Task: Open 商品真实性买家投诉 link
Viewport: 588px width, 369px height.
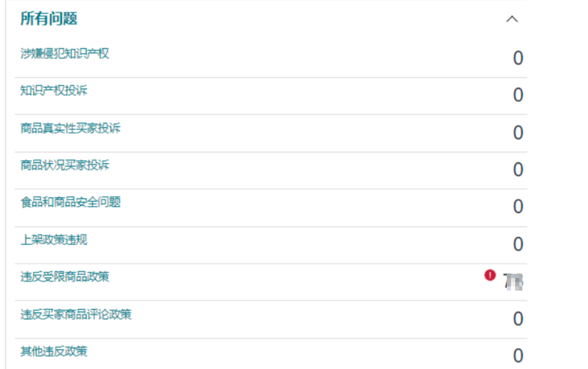Action: pos(70,128)
